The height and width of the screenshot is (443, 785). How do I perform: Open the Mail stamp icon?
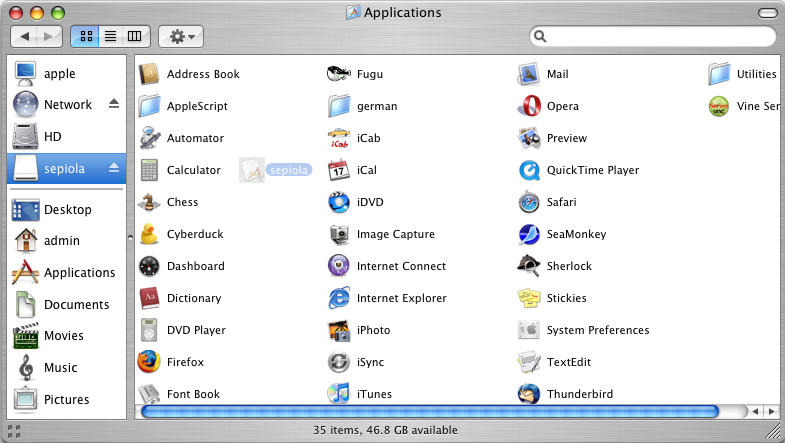pos(529,74)
